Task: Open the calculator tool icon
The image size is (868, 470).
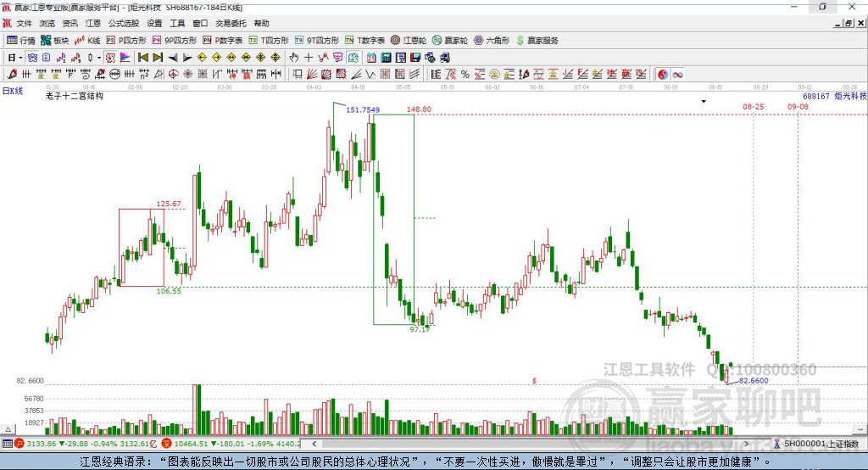Action: coord(387,58)
